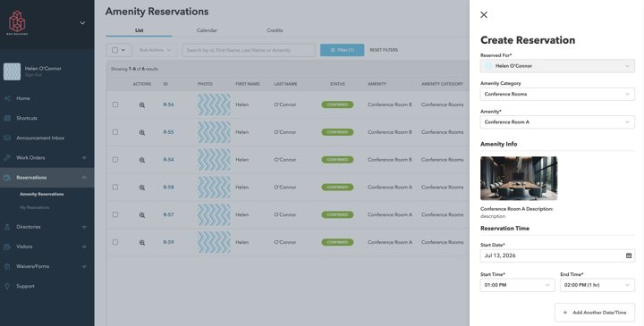Toggle the select-all checkbox in toolbar
The image size is (644, 326).
[x=115, y=50]
